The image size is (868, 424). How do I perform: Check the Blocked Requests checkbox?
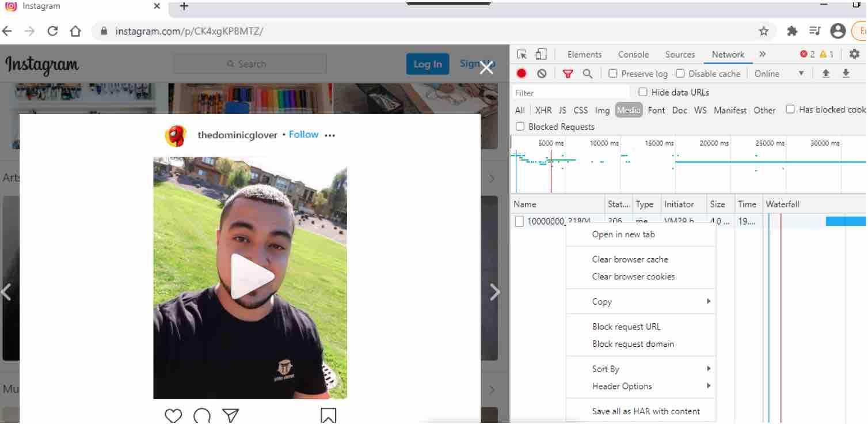coord(520,126)
